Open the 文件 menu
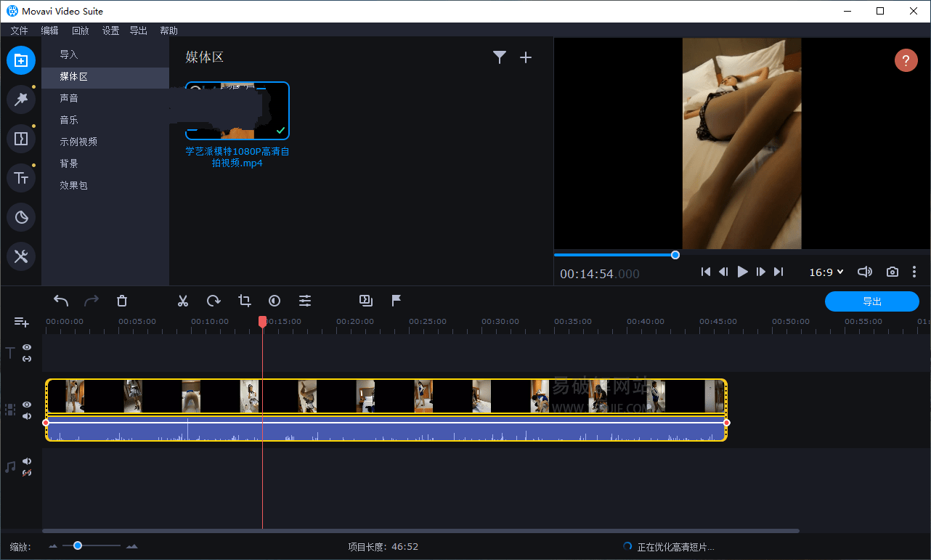The width and height of the screenshot is (931, 560). pyautogui.click(x=19, y=31)
